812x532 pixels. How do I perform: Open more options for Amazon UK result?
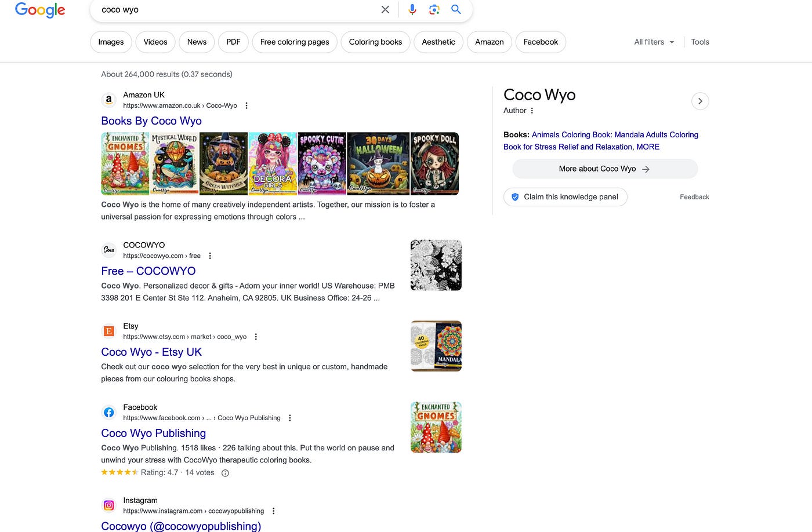click(x=246, y=105)
